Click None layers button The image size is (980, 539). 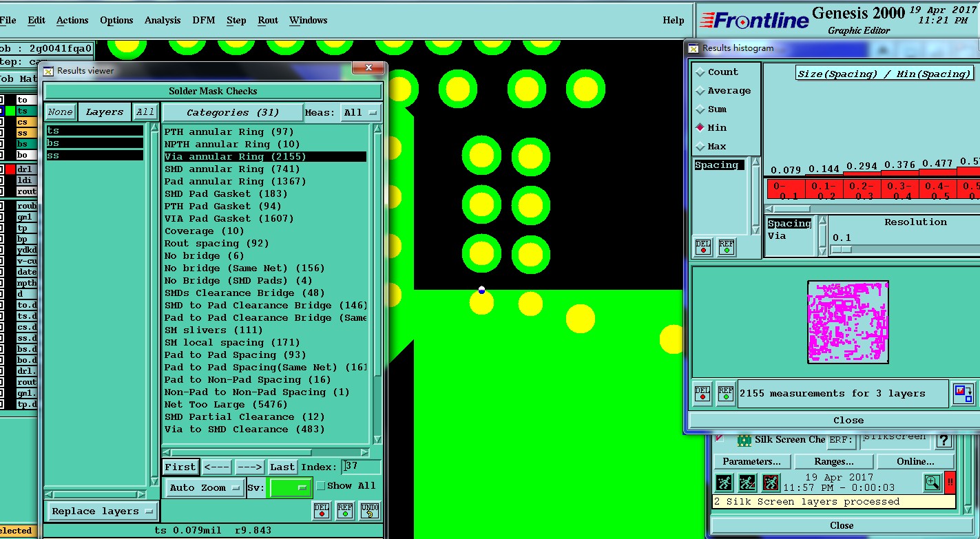(61, 112)
